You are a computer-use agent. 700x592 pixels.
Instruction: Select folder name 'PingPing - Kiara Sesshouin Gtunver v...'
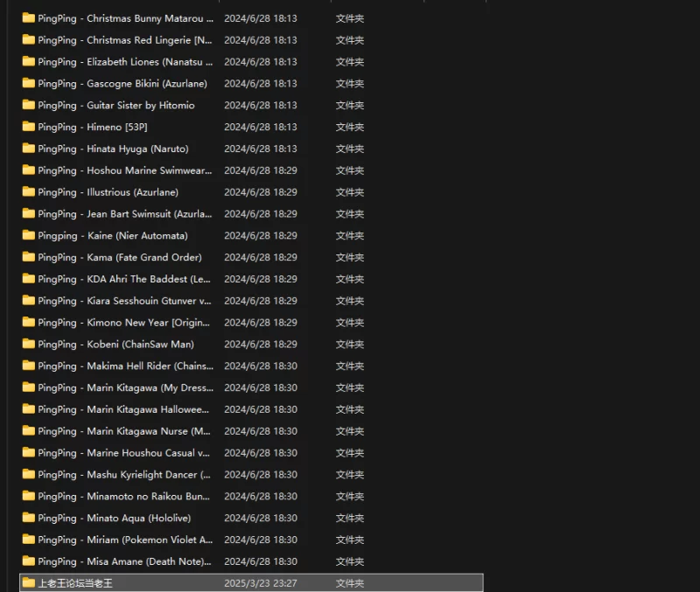pos(124,301)
